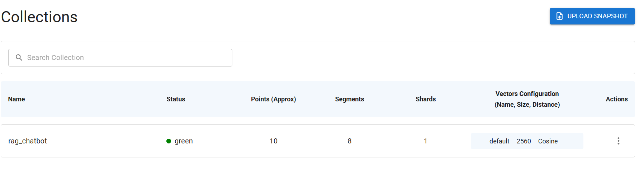Click the default vector name chip
The width and height of the screenshot is (644, 179).
coord(499,141)
